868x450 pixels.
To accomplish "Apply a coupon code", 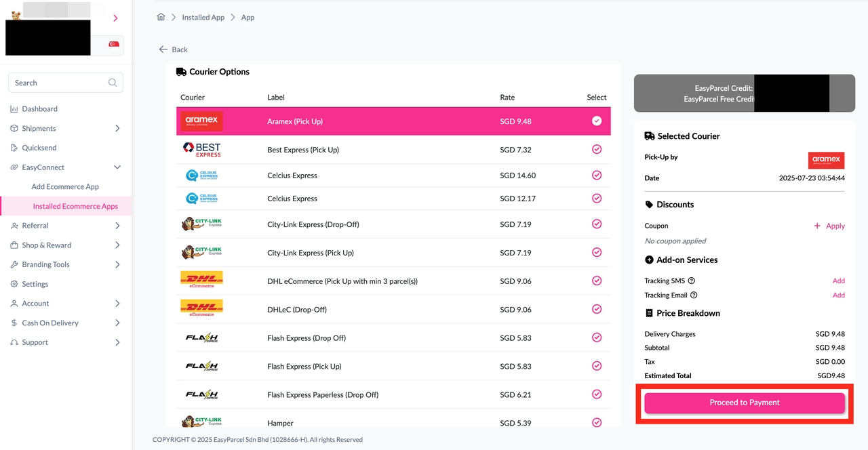I will [x=834, y=226].
